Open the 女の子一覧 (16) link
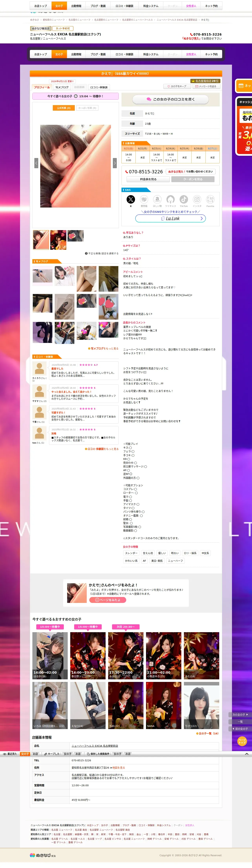Screen dimensions: 252x868 207,733
